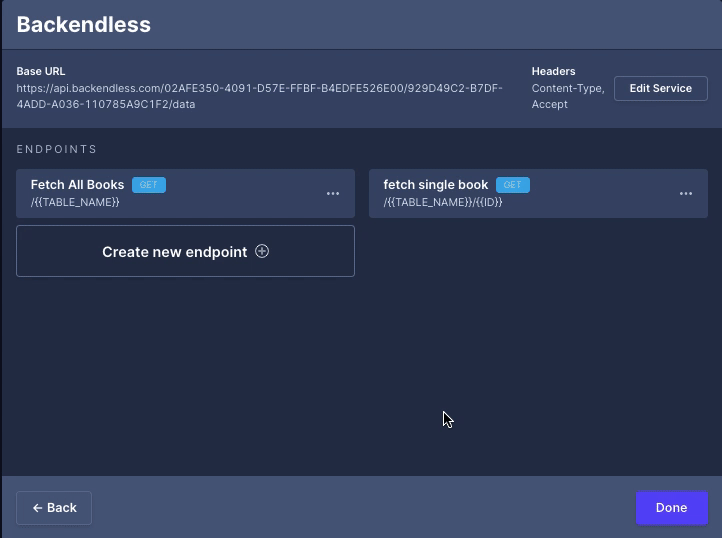Image resolution: width=722 pixels, height=538 pixels.
Task: Click the plus icon beside Create new endpoint
Action: (x=262, y=251)
